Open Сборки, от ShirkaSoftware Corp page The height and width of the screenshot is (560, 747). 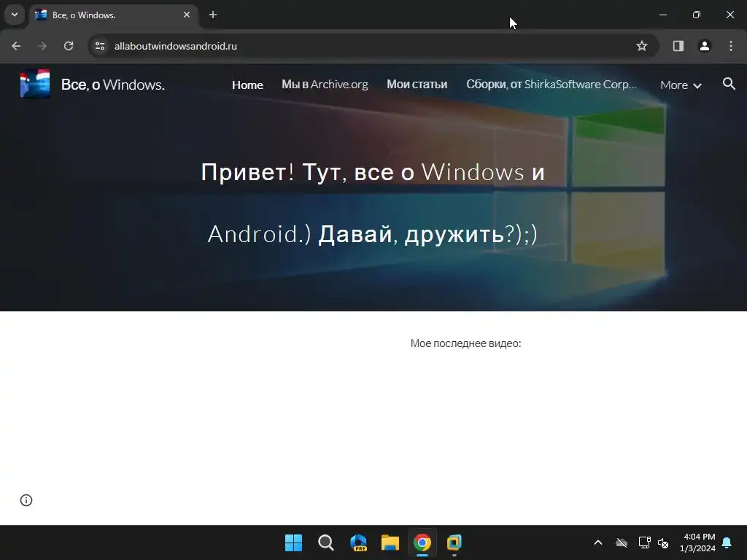pos(551,85)
